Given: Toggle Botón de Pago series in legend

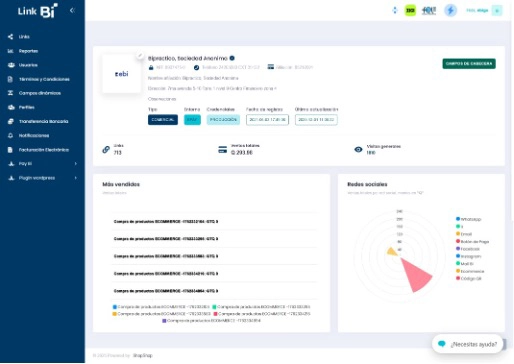Looking at the screenshot, I should [472, 241].
